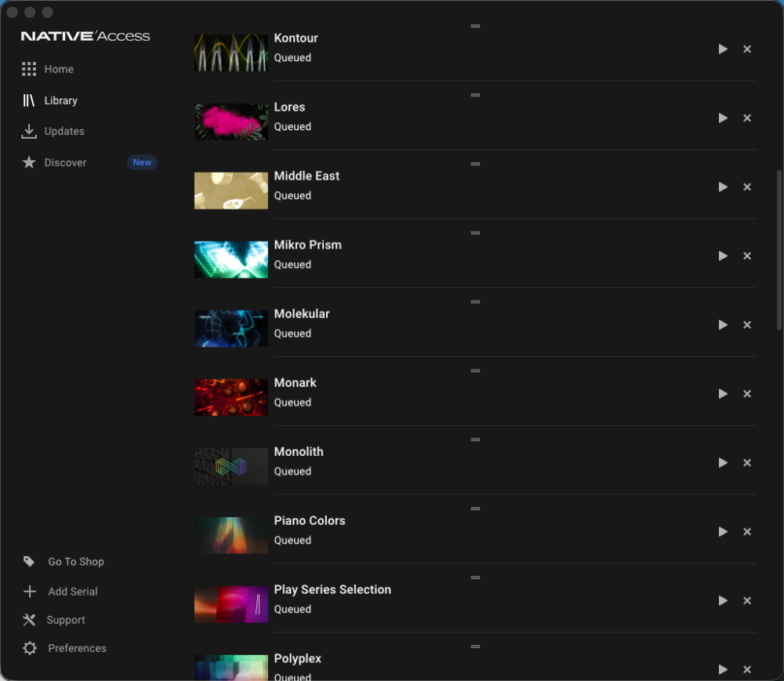This screenshot has height=681, width=784.
Task: Click the drag handle above Lores
Action: tap(475, 95)
